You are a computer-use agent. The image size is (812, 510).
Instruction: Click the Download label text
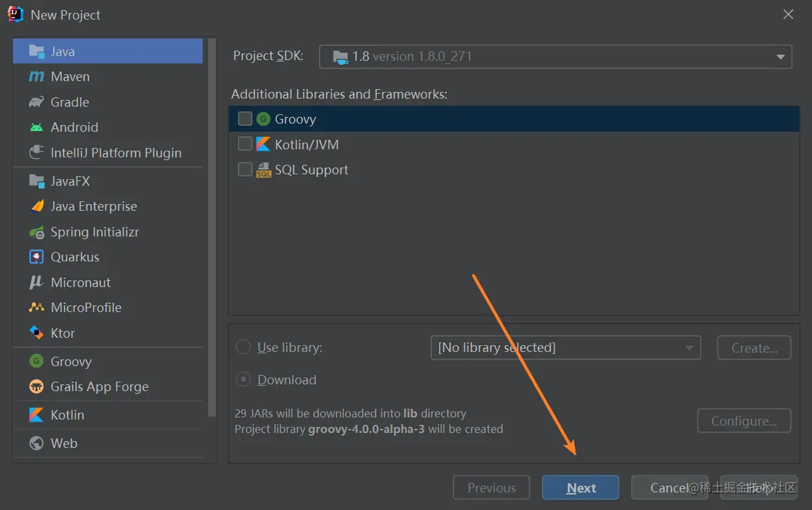286,380
